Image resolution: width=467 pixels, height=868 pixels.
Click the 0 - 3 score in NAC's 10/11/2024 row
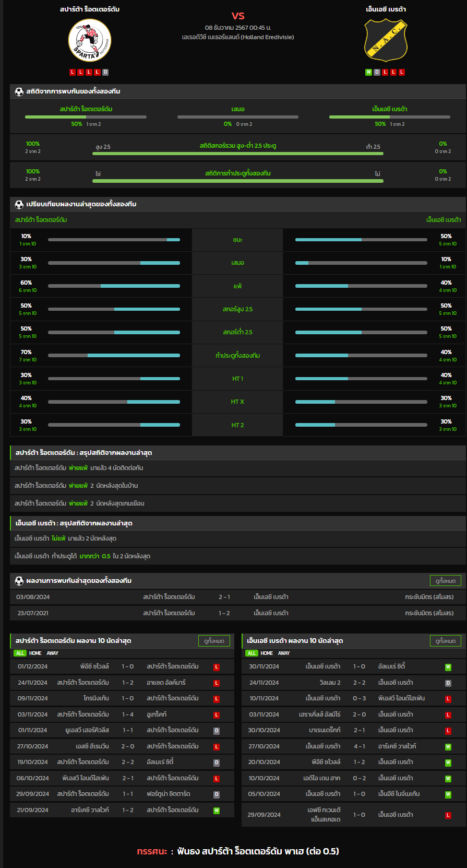coord(360,699)
